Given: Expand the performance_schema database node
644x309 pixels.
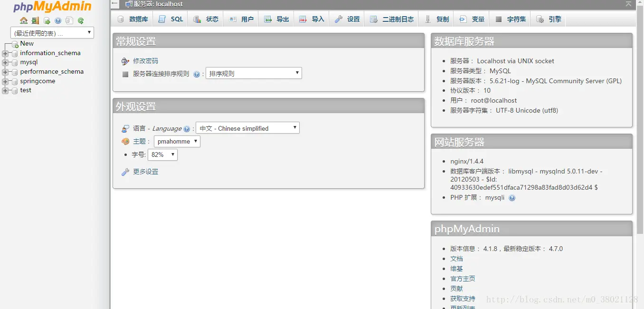Looking at the screenshot, I should point(5,72).
